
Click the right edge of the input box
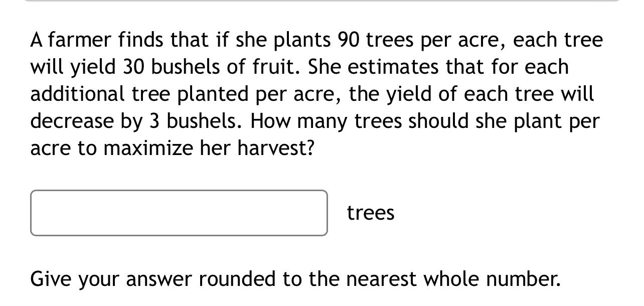[x=325, y=212]
